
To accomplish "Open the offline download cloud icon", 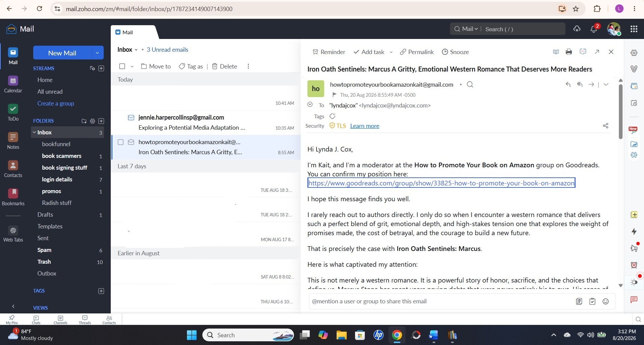I will click(x=577, y=29).
